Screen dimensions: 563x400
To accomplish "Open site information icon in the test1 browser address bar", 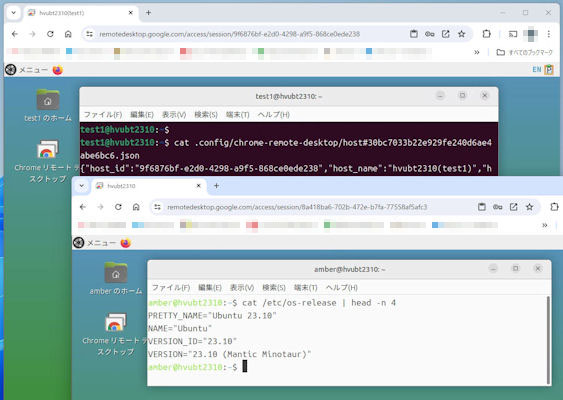I will (x=89, y=34).
